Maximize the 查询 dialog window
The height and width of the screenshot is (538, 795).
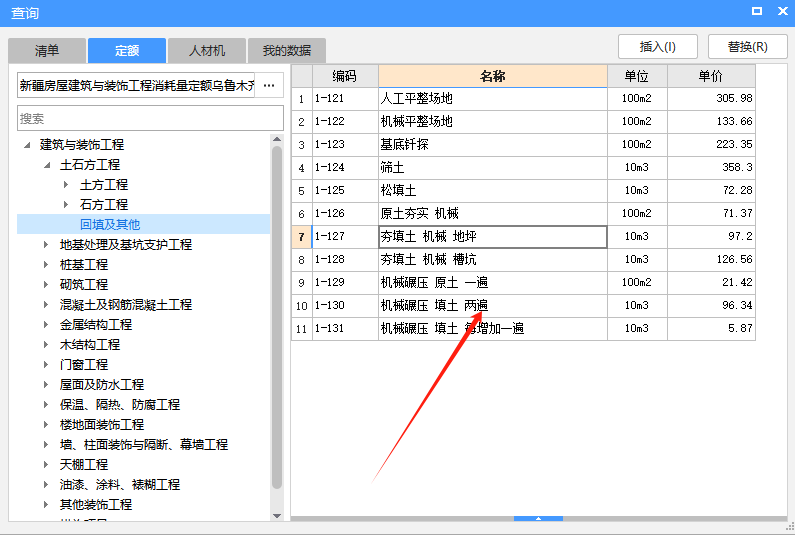pyautogui.click(x=757, y=11)
